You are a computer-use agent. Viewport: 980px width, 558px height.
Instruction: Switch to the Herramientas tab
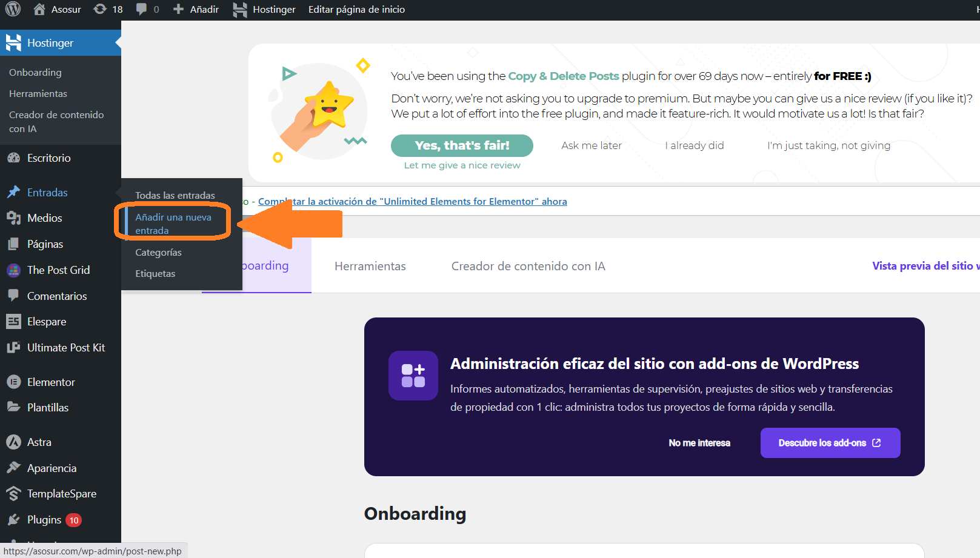(370, 266)
